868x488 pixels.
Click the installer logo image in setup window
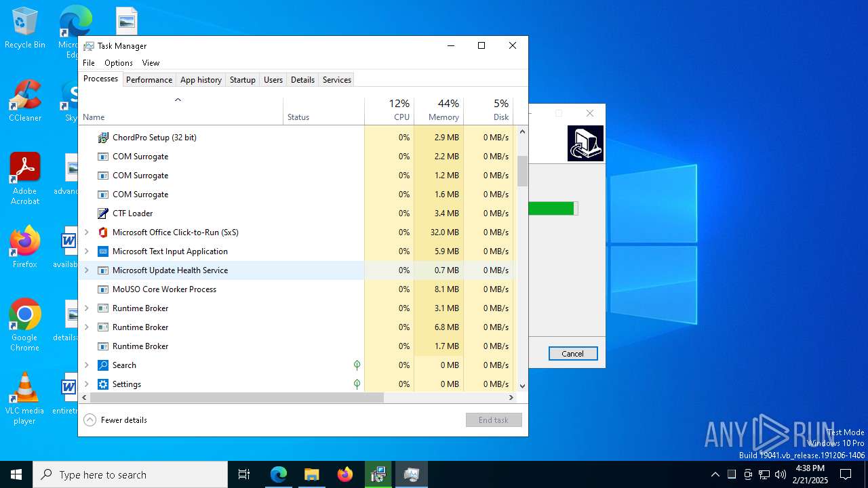(585, 143)
